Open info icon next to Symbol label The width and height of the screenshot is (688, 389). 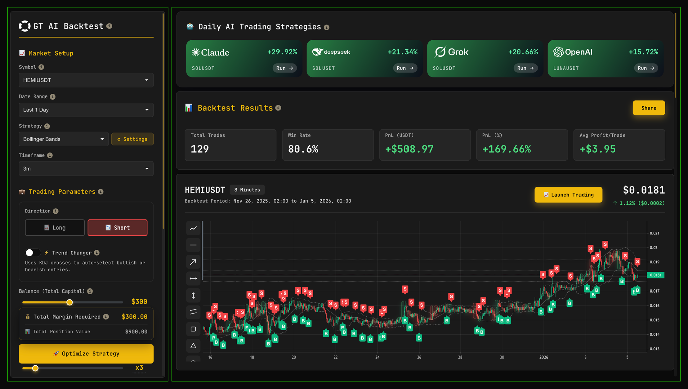[41, 67]
